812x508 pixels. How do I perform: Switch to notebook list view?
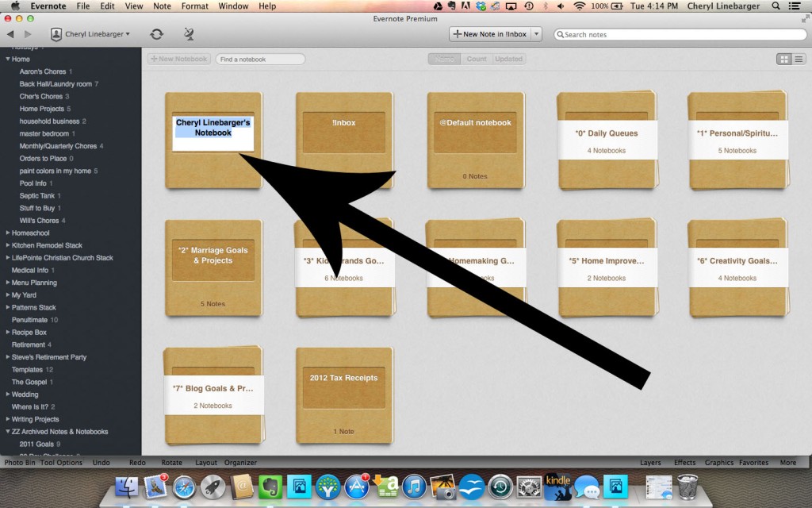click(799, 59)
